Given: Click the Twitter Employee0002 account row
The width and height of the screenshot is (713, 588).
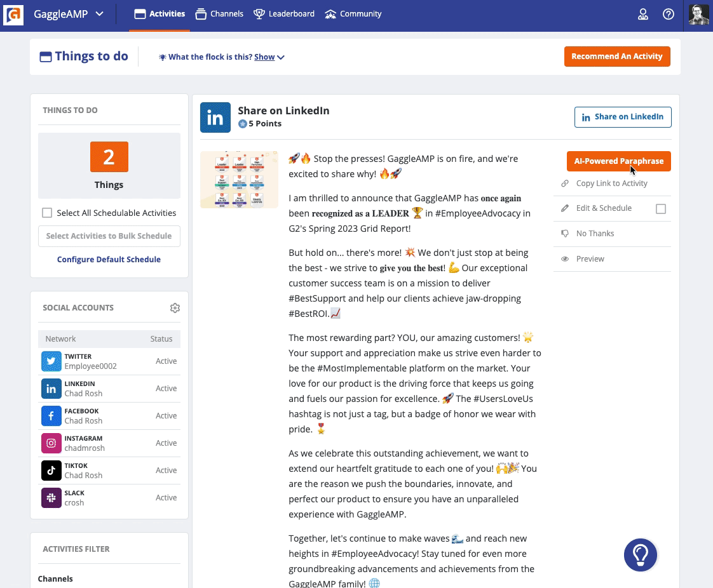Looking at the screenshot, I should click(109, 361).
